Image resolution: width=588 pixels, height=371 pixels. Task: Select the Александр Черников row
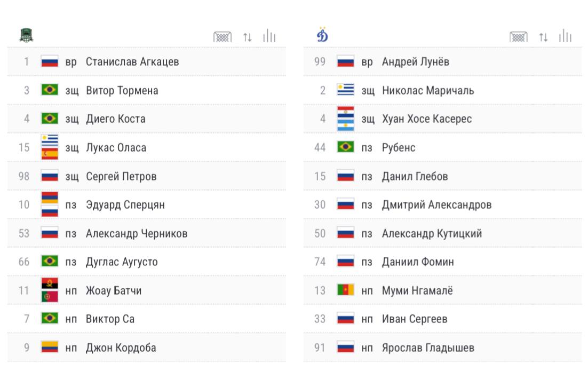click(147, 233)
